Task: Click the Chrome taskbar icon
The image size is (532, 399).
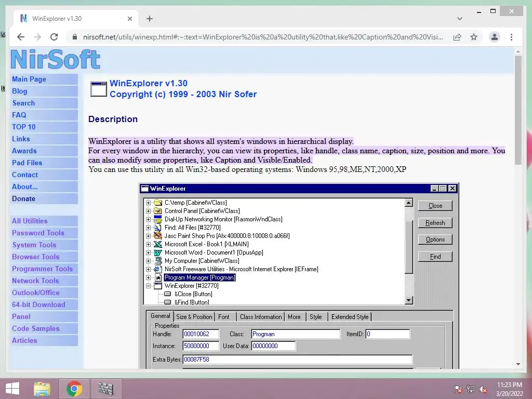Action: coord(74,389)
